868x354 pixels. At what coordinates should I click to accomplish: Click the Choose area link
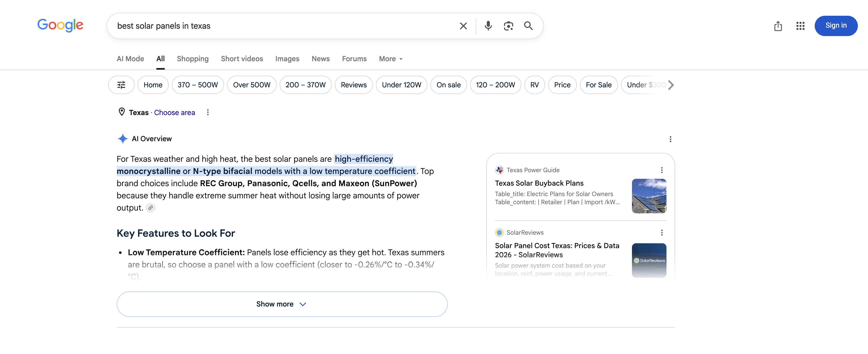click(175, 112)
